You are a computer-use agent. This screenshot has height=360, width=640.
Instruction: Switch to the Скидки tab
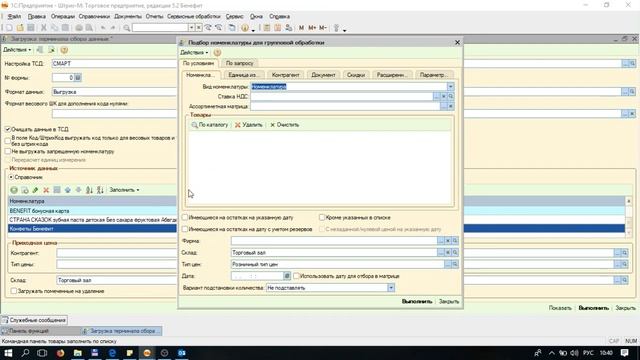point(356,75)
